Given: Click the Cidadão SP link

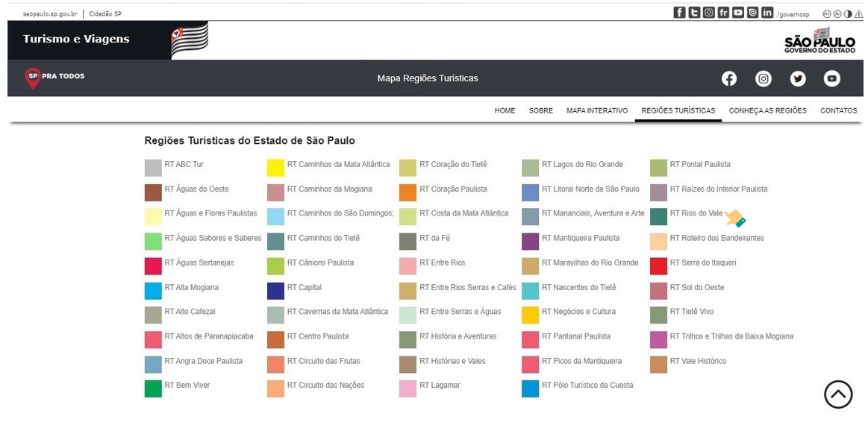Looking at the screenshot, I should click(x=105, y=14).
